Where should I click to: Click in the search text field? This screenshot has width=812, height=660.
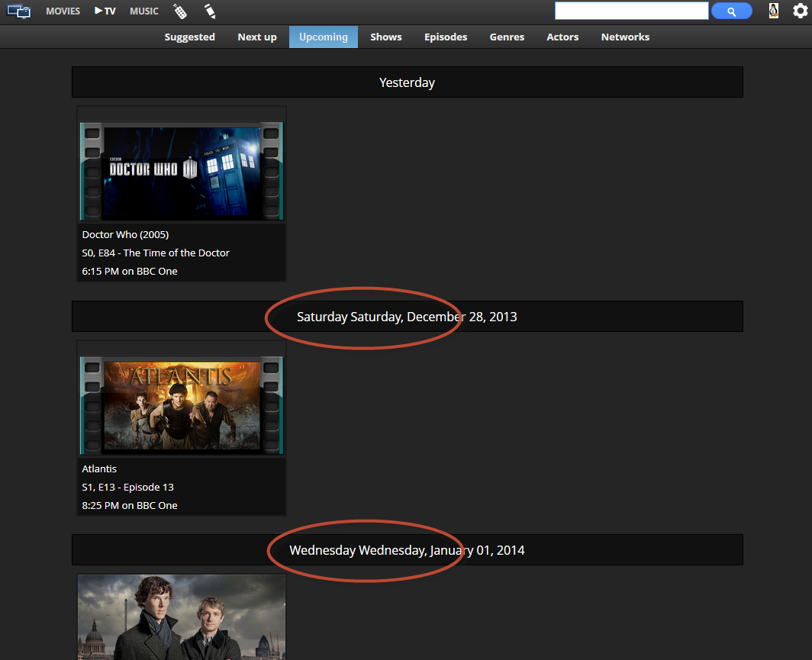pyautogui.click(x=631, y=11)
